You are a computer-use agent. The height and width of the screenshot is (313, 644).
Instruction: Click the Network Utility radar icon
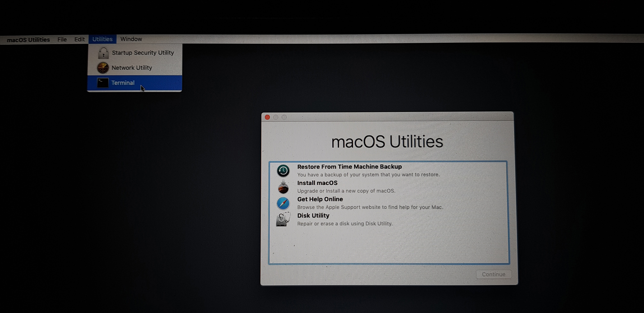[x=103, y=68]
